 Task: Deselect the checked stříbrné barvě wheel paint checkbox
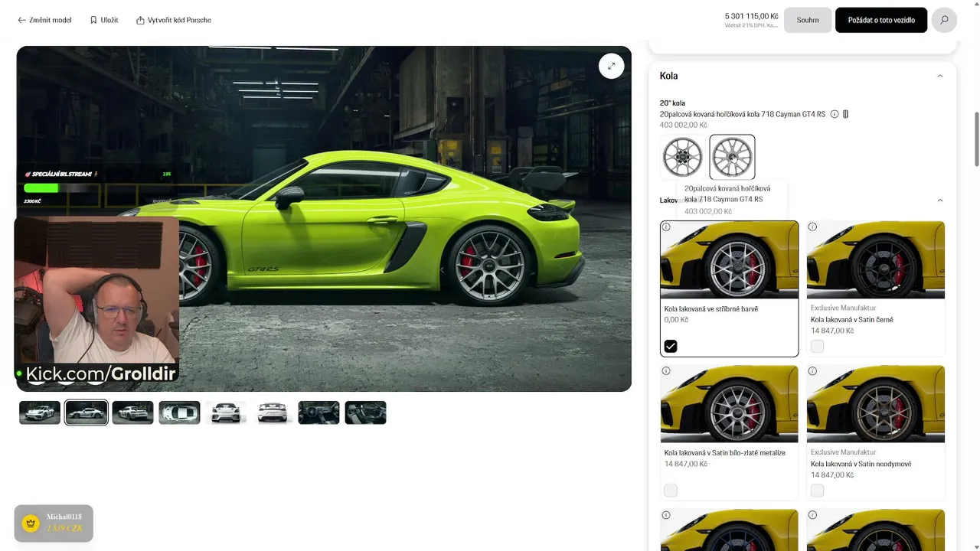pyautogui.click(x=671, y=347)
